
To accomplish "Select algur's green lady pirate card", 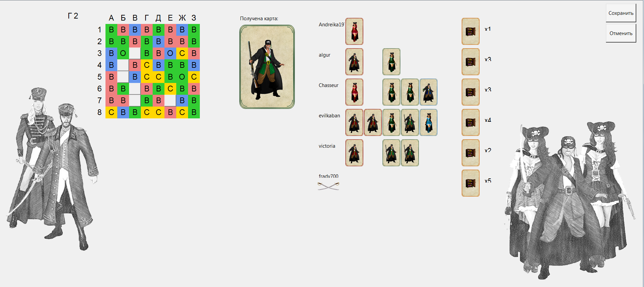I will click(x=391, y=62).
